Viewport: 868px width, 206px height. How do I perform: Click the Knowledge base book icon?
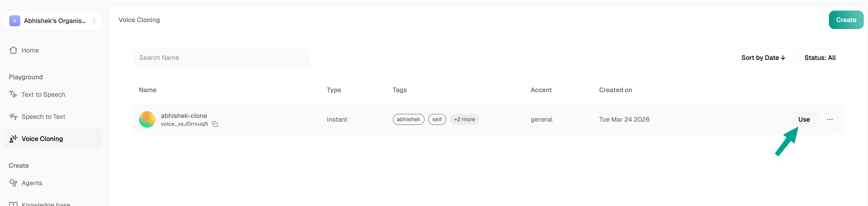(13, 204)
